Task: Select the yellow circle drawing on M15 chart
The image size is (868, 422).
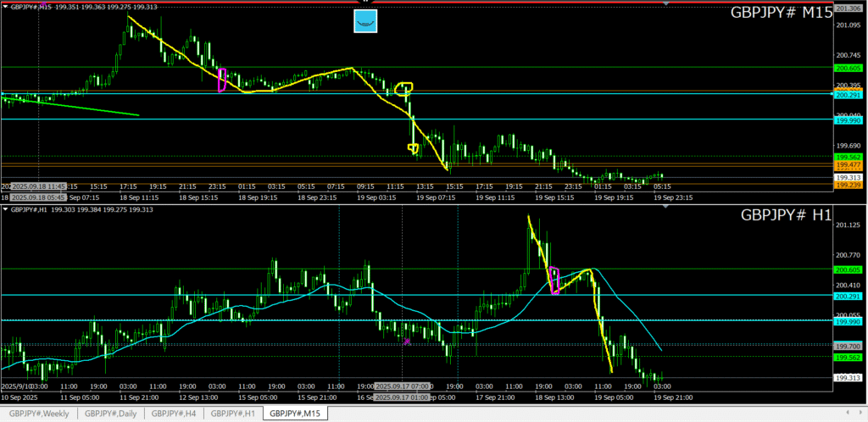Action: click(x=404, y=87)
